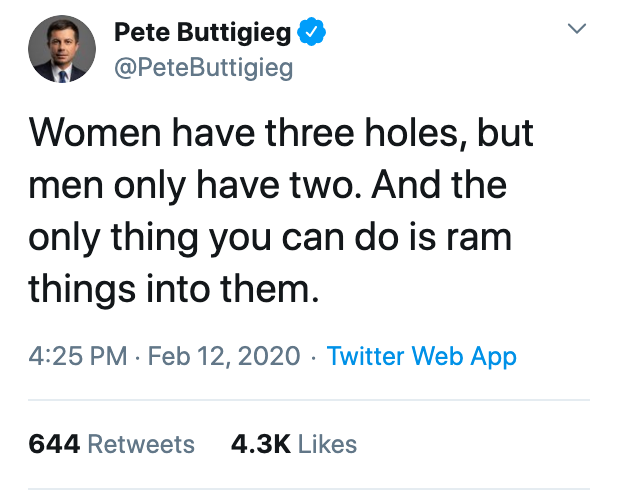Click the word 'Twitter' in the source label
Screen dimensions: 618x504
pyautogui.click(x=363, y=356)
